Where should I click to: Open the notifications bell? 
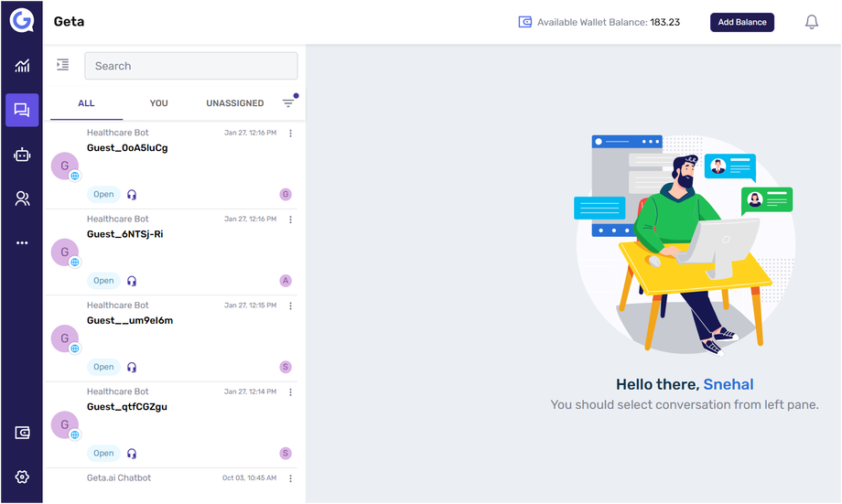811,22
